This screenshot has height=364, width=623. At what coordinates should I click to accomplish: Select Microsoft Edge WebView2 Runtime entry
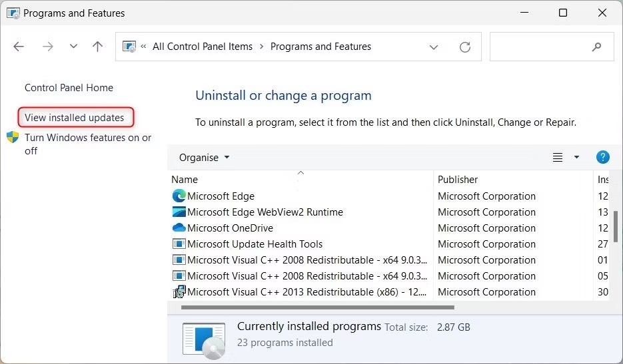pyautogui.click(x=265, y=212)
